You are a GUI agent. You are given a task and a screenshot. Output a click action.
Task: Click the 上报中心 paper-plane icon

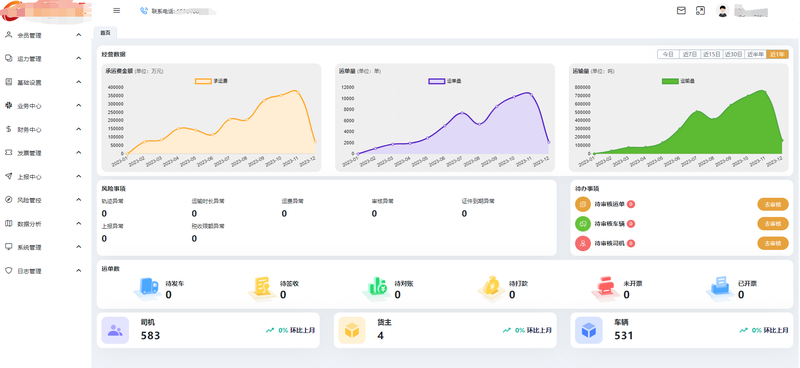8,176
